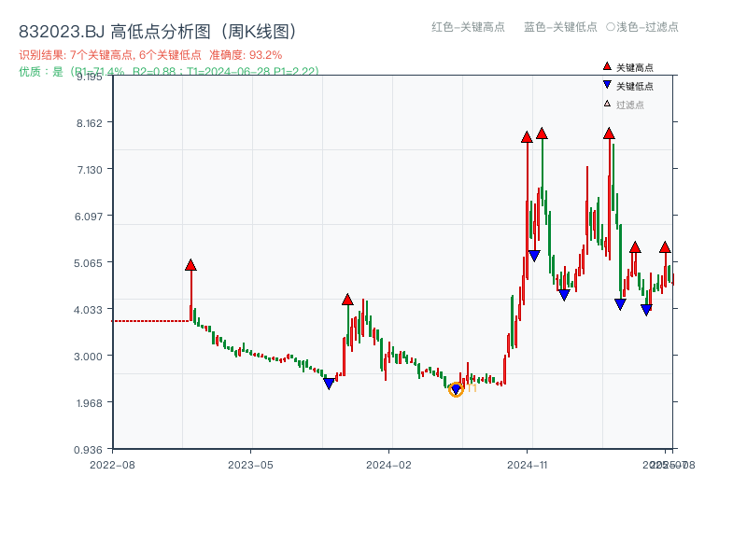Click the earliest red key-high triangle on chart
The width and height of the screenshot is (747, 560).
tap(190, 265)
